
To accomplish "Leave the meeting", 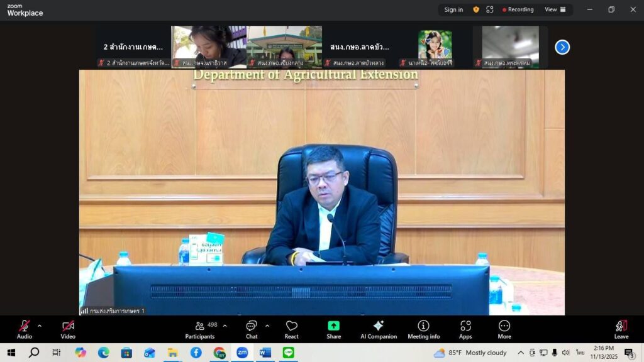I will coord(621,329).
